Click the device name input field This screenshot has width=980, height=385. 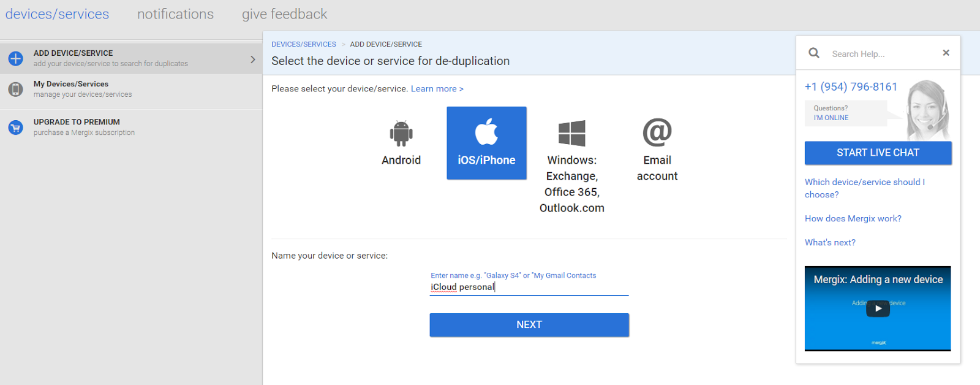[x=529, y=287]
